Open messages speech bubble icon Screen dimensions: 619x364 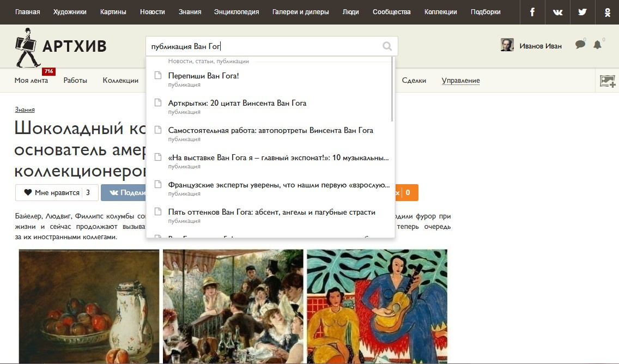[580, 45]
